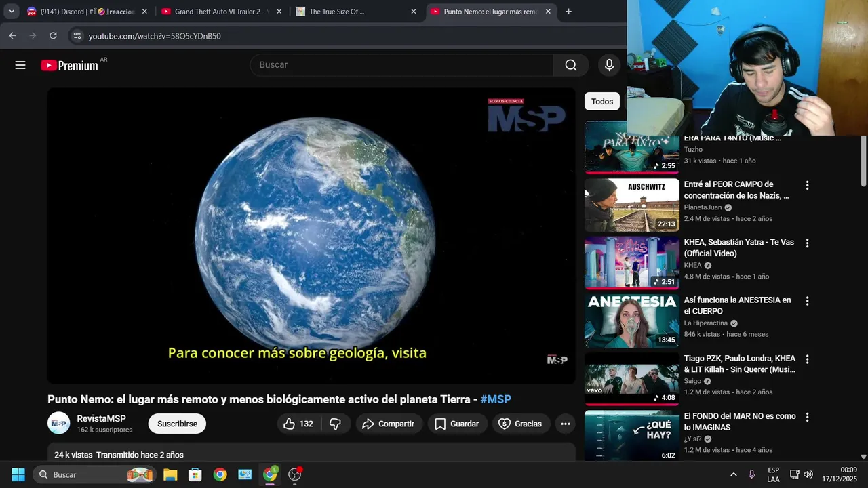Close the Discord tab

[x=144, y=12]
